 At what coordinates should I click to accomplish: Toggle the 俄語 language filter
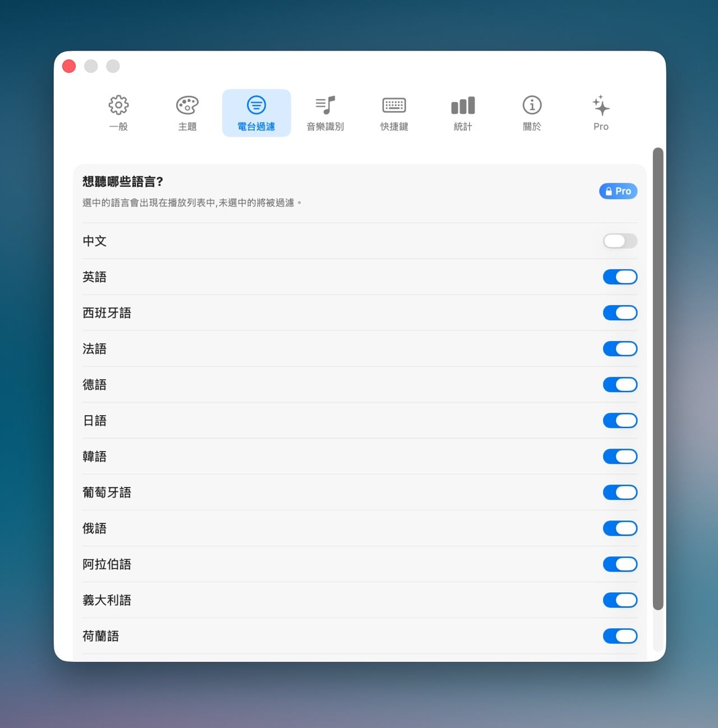pos(620,528)
